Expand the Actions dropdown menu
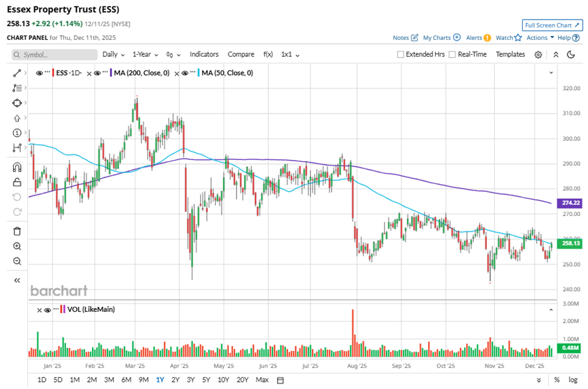 click(x=540, y=38)
